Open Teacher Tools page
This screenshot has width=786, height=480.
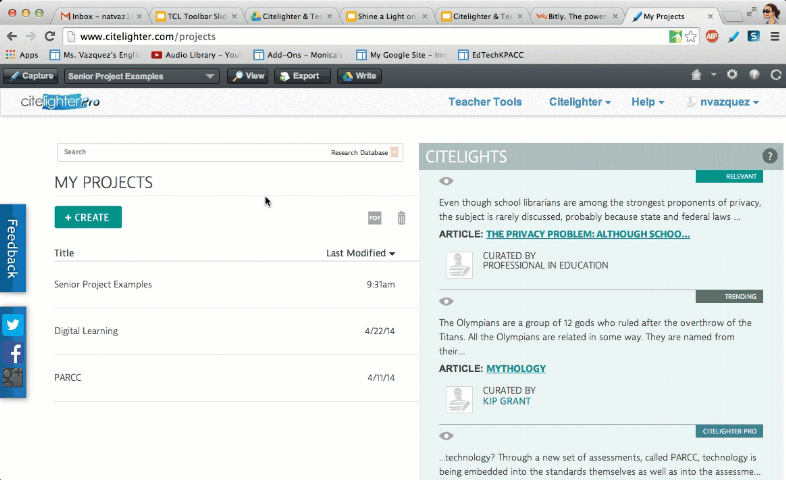[485, 102]
